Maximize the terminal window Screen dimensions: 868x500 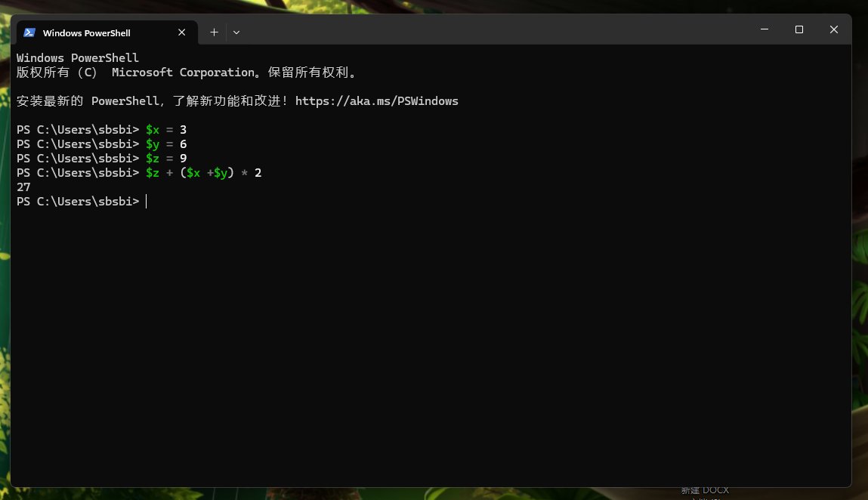click(x=798, y=29)
